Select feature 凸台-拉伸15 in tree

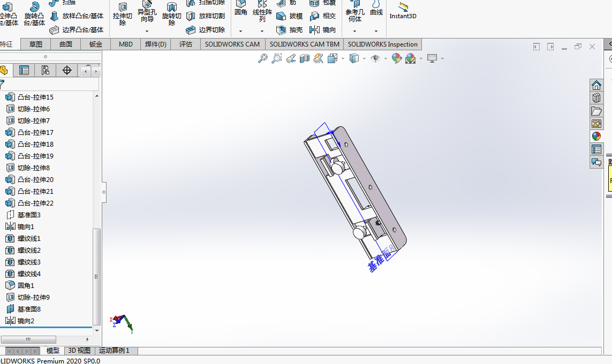[29, 97]
